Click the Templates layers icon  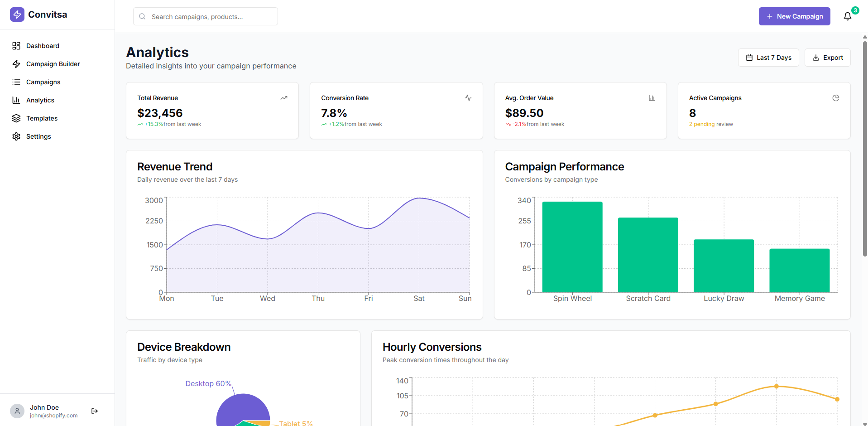[x=16, y=118]
